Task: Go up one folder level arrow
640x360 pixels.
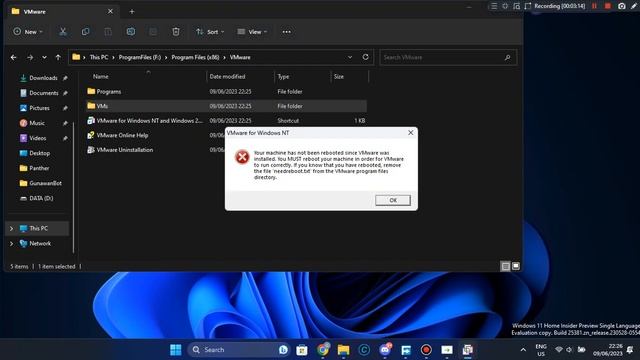Action: [x=58, y=58]
